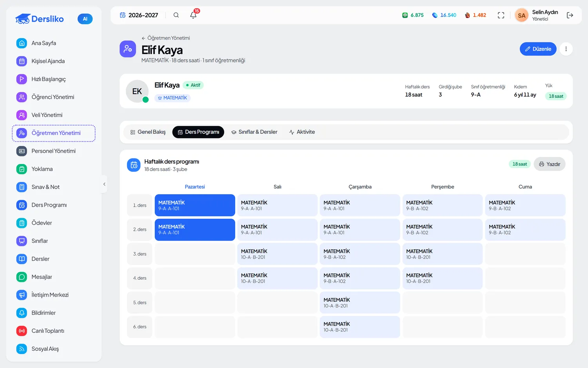Select Salı 3. ders 10-A lesson
Image resolution: width=588 pixels, height=368 pixels.
(278, 254)
